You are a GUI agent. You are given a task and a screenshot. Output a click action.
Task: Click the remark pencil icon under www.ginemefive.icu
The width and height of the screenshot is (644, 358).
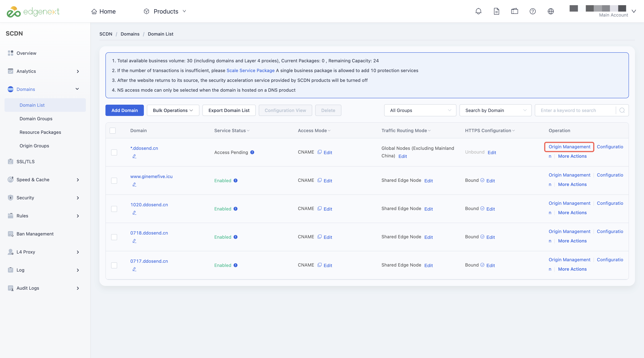(134, 185)
